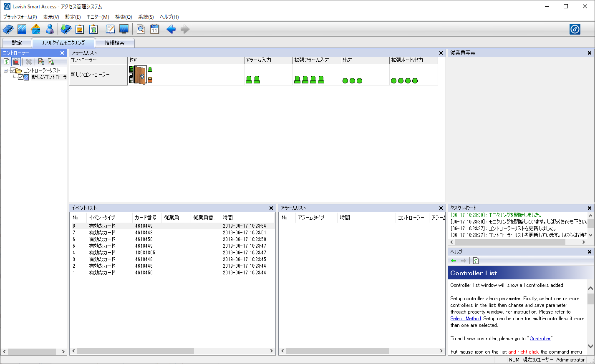Click the blue monitor screen toolbar icon
The image size is (595, 364).
pos(124,29)
